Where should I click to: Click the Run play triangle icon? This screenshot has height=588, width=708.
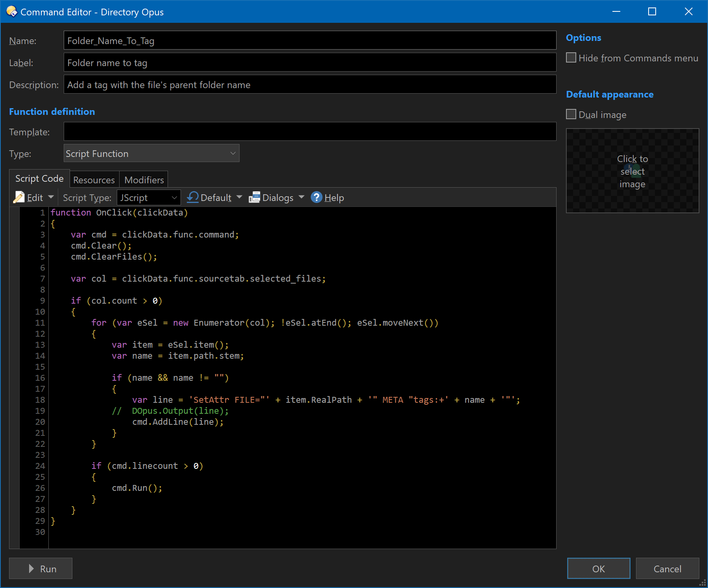tap(31, 568)
